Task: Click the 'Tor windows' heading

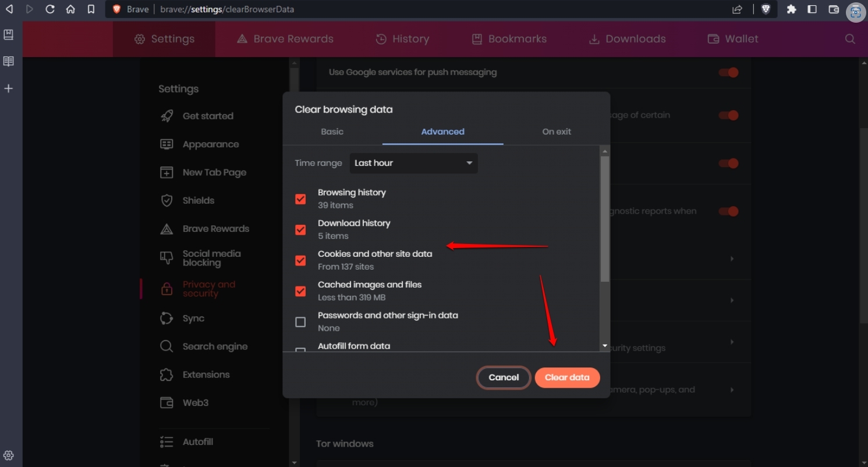Action: [345, 444]
